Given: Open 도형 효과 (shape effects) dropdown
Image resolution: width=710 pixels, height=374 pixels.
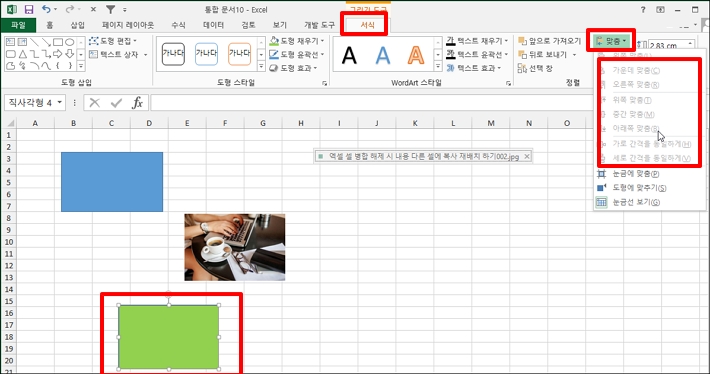Looking at the screenshot, I should pyautogui.click(x=293, y=68).
